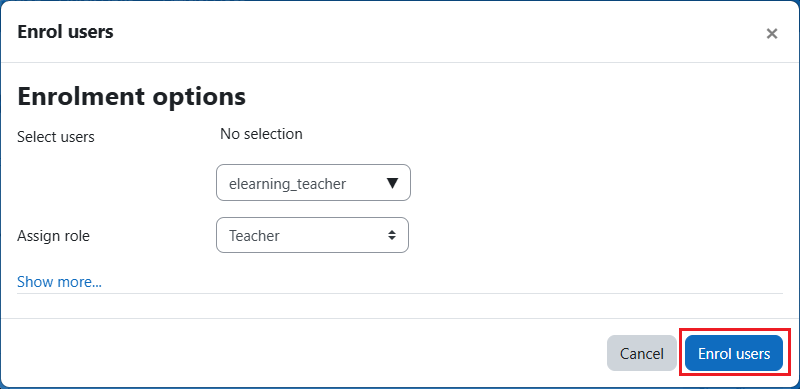Dismiss the dialog using grey Cancel

641,353
